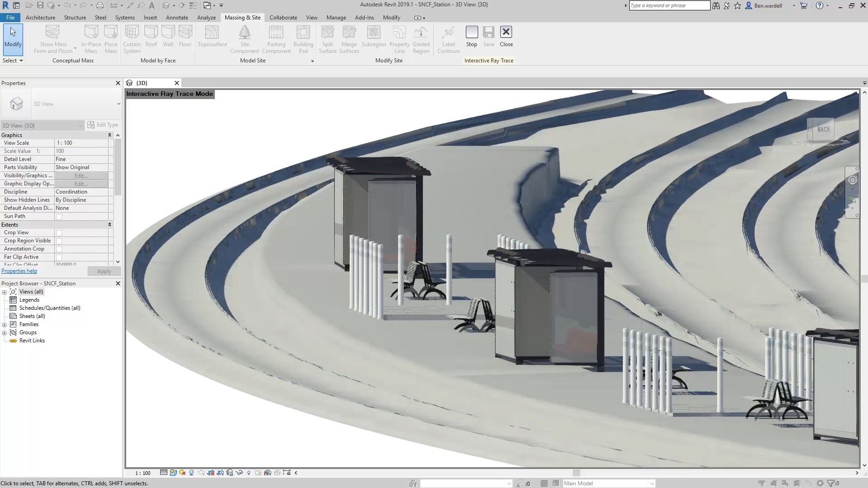The width and height of the screenshot is (868, 488).
Task: Activate the Building Pad tool
Action: (x=303, y=38)
